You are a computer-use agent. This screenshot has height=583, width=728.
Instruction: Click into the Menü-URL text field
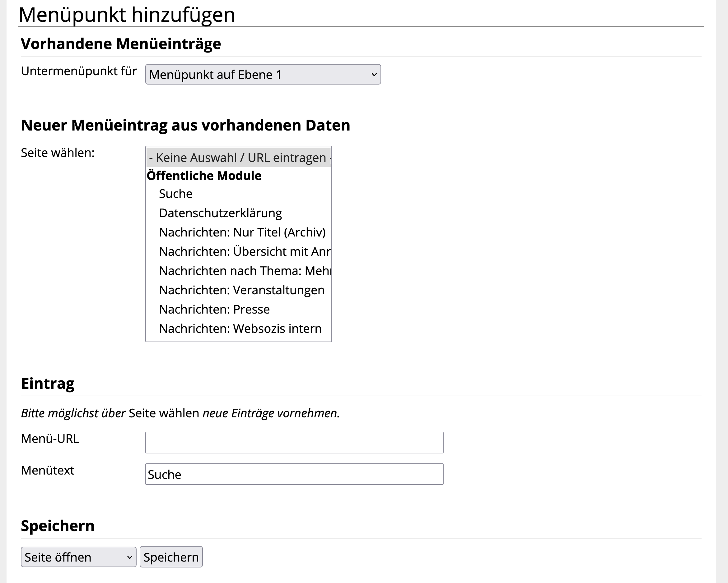tap(294, 442)
